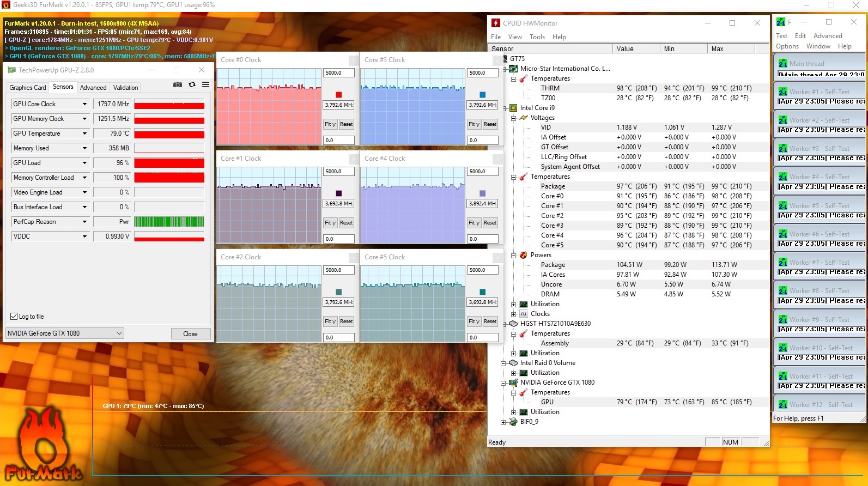The width and height of the screenshot is (868, 486).
Task: Click Fit y in Core #4 Clock
Action: [474, 223]
